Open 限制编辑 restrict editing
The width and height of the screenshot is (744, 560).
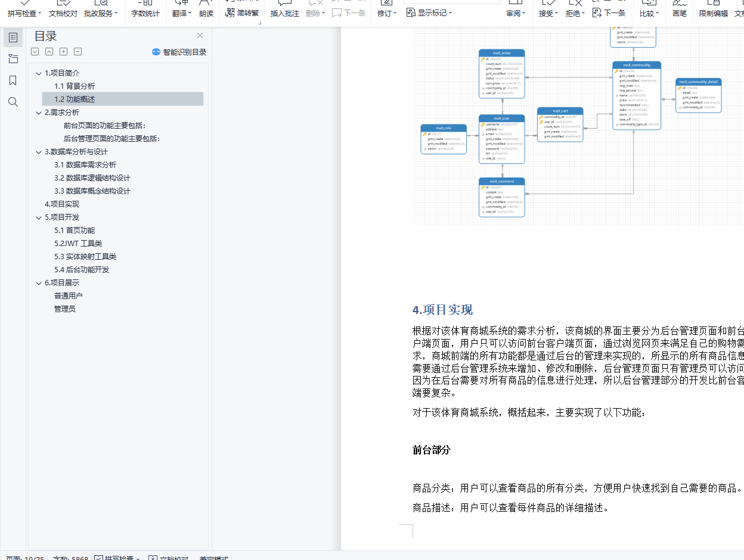714,13
